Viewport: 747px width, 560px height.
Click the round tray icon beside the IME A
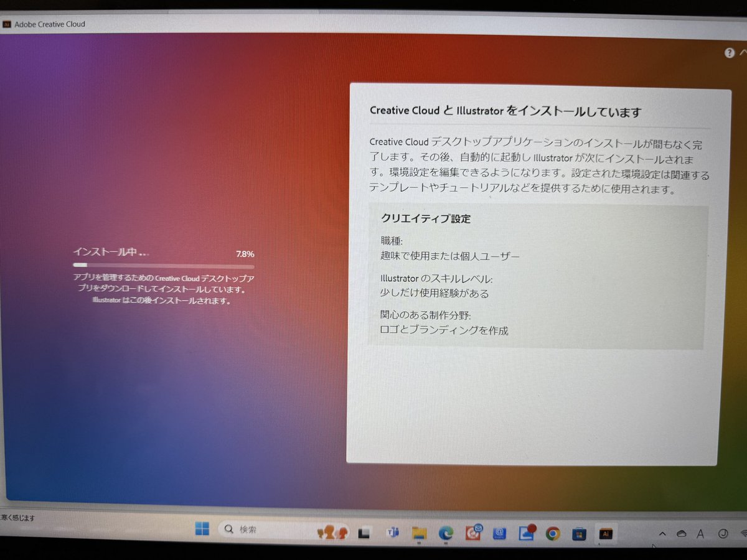723,534
